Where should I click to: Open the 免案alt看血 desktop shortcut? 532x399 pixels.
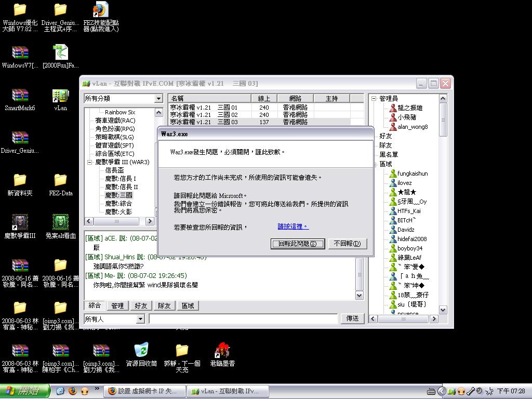pos(60,223)
